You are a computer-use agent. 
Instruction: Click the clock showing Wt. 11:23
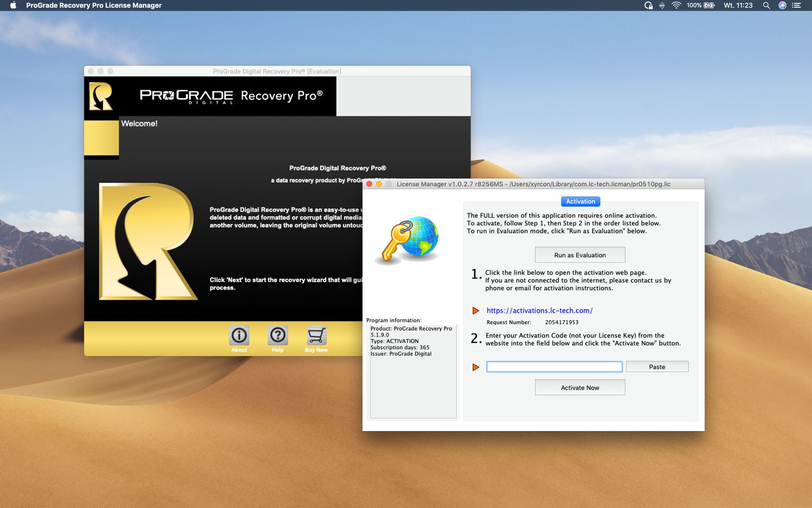738,5
